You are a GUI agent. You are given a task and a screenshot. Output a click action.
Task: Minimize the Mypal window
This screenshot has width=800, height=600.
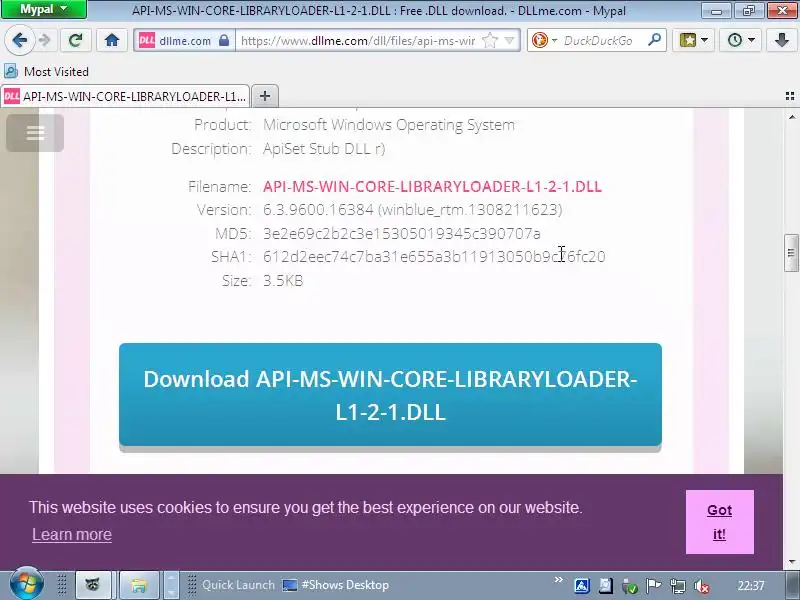pos(716,11)
